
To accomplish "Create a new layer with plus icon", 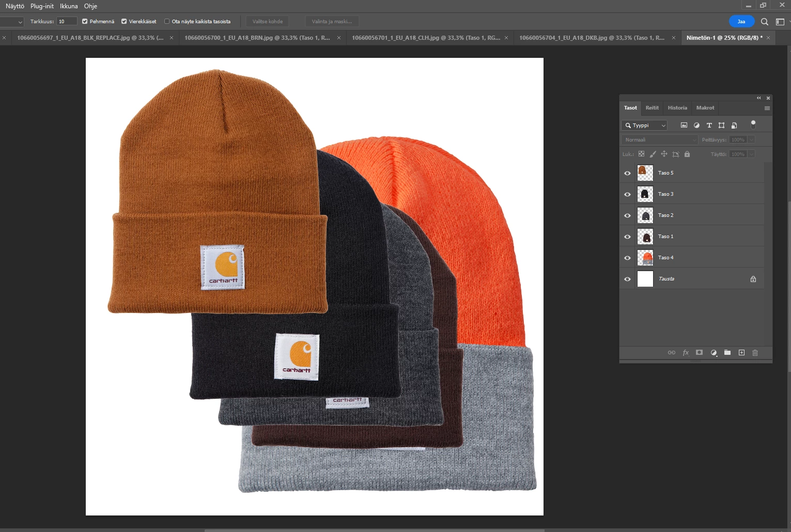I will 741,352.
